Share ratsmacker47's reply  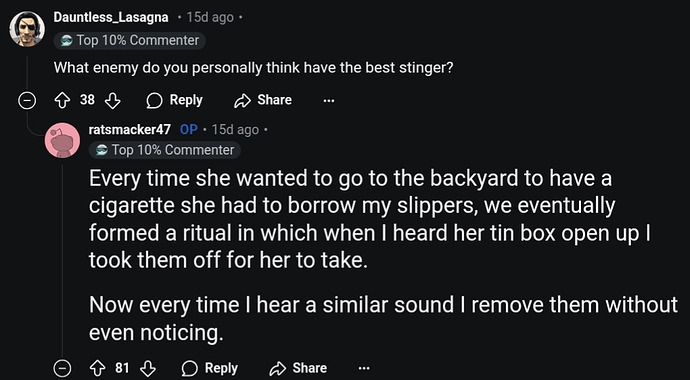coord(298,369)
